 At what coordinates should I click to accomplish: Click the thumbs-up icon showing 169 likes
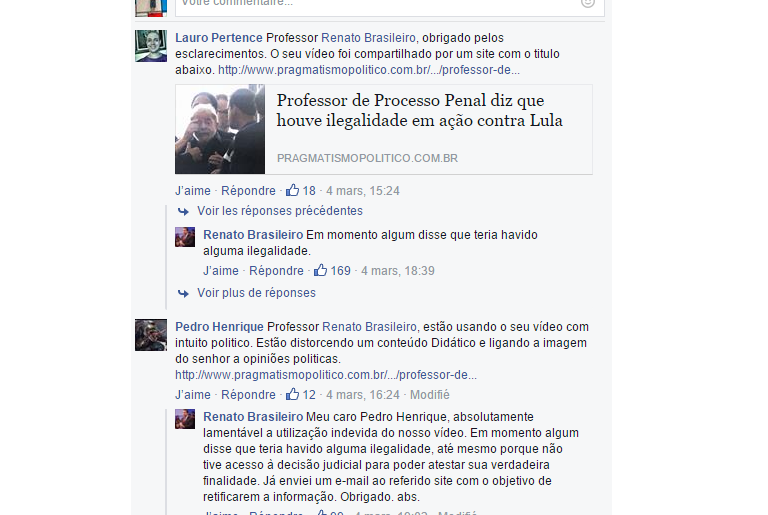pos(320,270)
